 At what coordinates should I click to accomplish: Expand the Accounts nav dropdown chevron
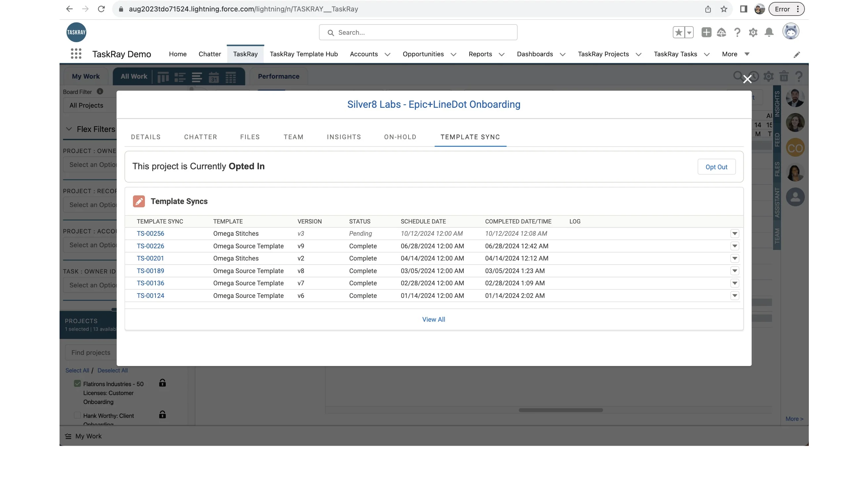pyautogui.click(x=387, y=54)
